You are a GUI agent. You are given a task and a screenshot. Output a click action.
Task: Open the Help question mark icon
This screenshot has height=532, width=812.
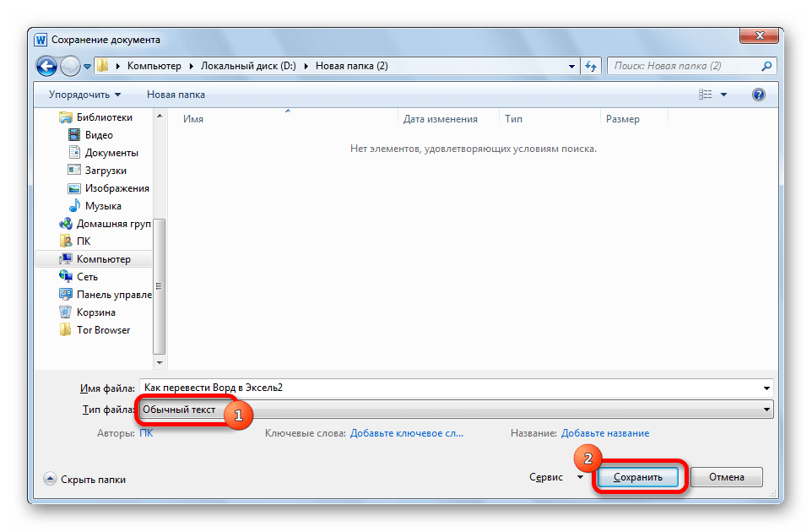click(758, 95)
